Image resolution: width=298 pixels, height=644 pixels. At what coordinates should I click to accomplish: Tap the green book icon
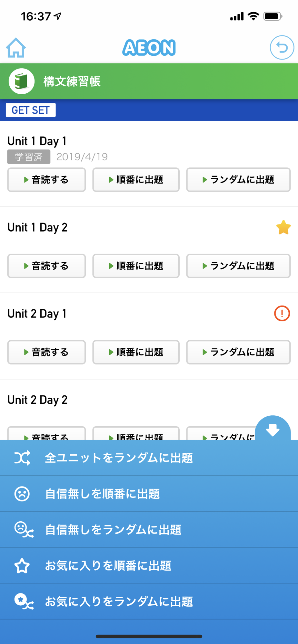tap(21, 81)
